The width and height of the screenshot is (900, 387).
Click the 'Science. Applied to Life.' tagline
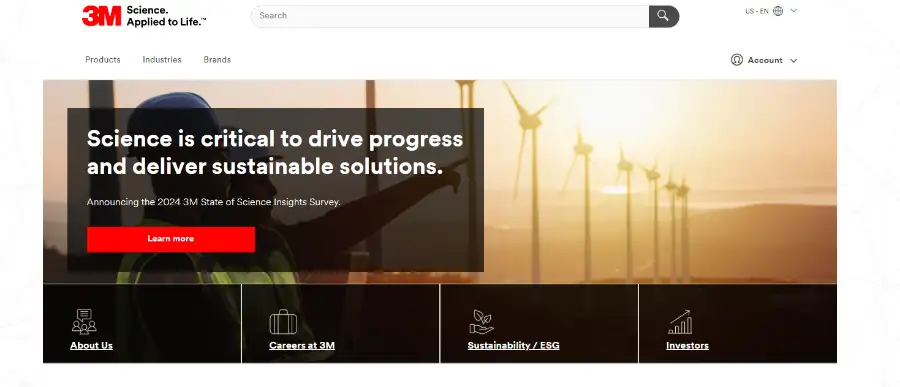[x=166, y=16]
